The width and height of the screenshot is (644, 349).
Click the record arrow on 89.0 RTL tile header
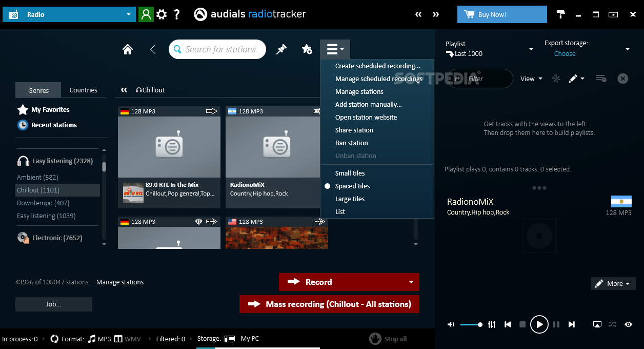[x=212, y=111]
